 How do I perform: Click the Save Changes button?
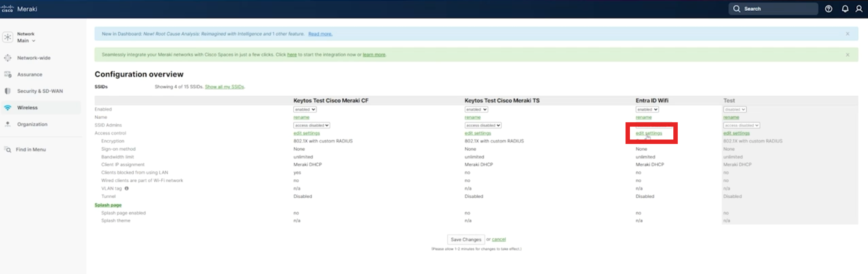click(466, 239)
